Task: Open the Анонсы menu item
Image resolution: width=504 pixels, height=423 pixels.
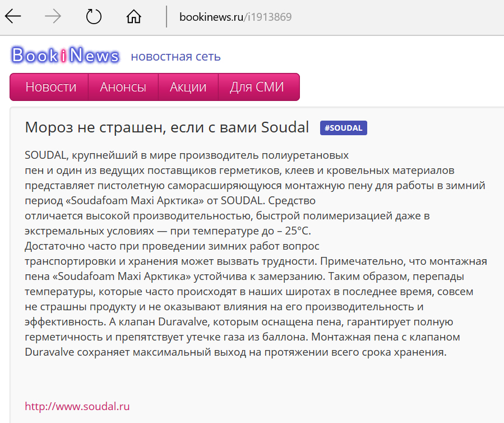Action: point(123,87)
